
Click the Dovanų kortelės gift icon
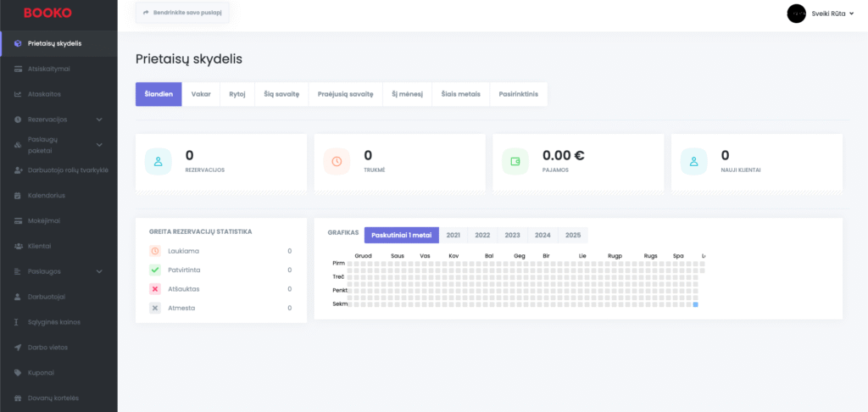click(19, 398)
